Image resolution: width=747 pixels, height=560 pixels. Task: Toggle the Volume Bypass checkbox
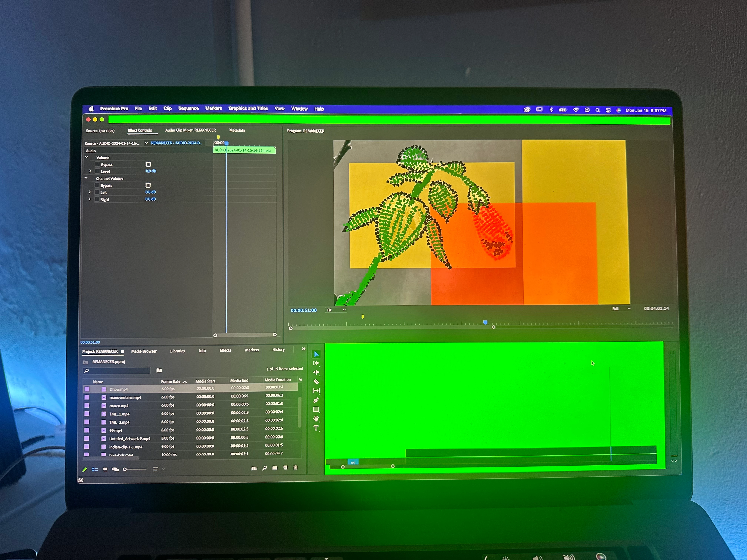pos(148,164)
